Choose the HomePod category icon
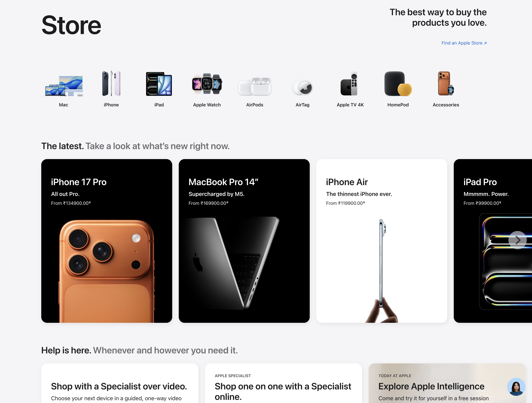This screenshot has width=532, height=403. pyautogui.click(x=398, y=83)
